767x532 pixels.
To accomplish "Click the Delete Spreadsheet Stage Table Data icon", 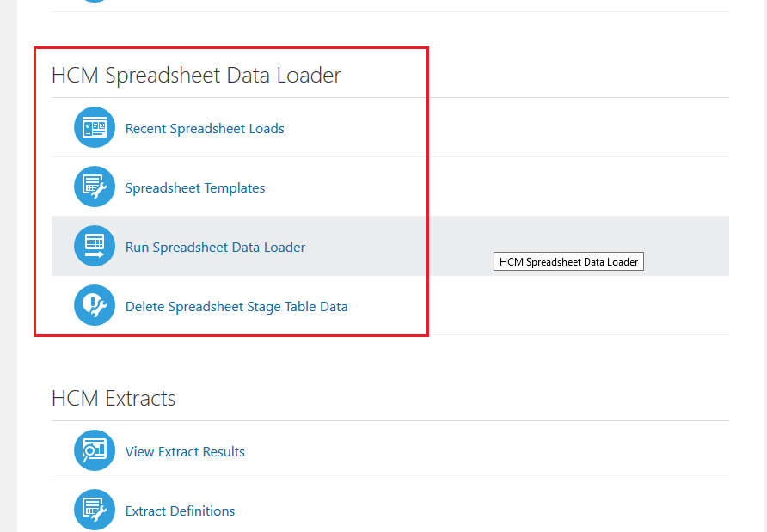I will (95, 305).
